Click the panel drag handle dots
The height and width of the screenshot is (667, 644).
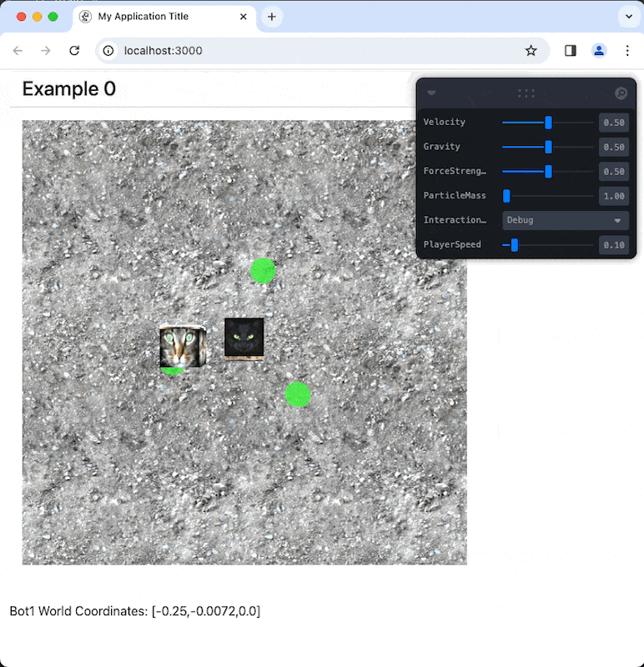[x=526, y=93]
